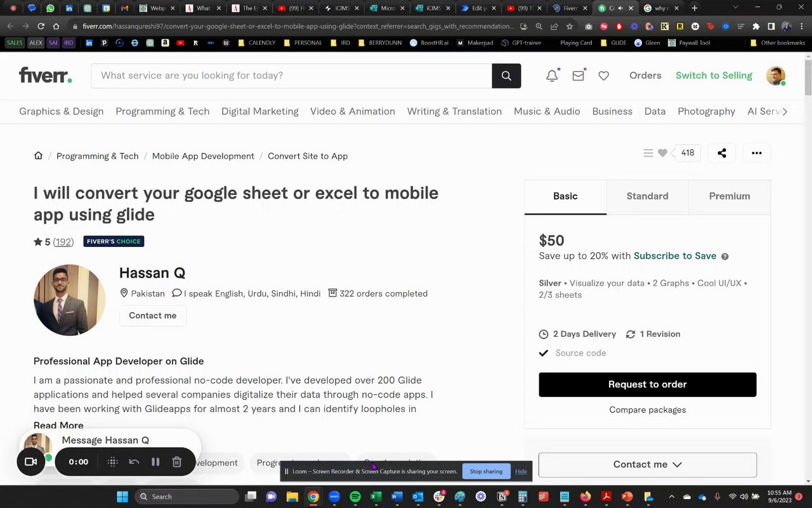
Task: Click Mobile App Development breadcrumb
Action: click(x=203, y=156)
